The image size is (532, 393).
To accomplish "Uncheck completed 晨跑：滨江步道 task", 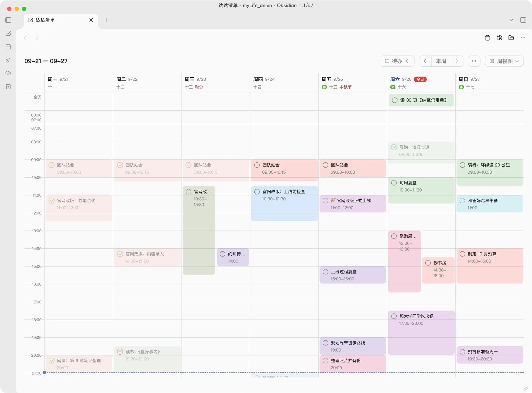I will point(394,147).
